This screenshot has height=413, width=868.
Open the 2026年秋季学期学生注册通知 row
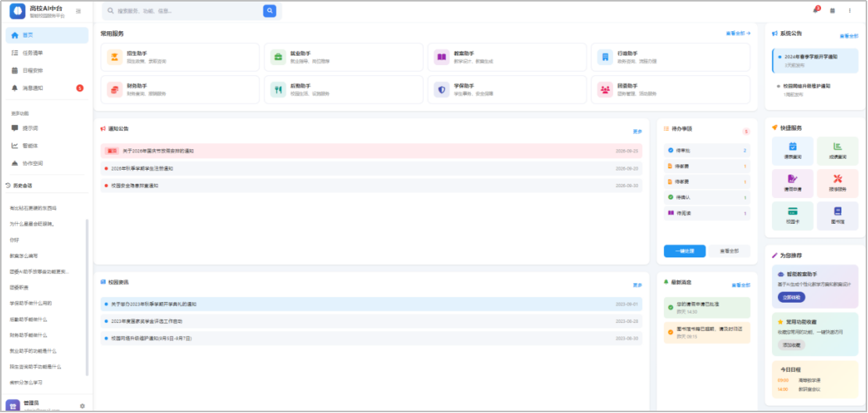[371, 168]
